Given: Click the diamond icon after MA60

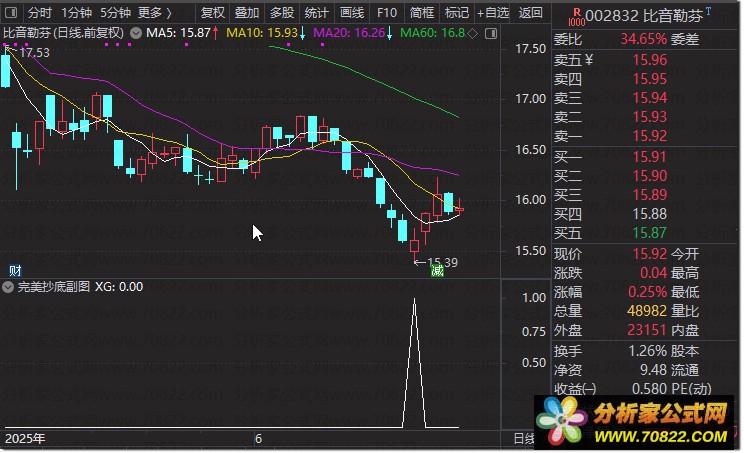Looking at the screenshot, I should (472, 33).
